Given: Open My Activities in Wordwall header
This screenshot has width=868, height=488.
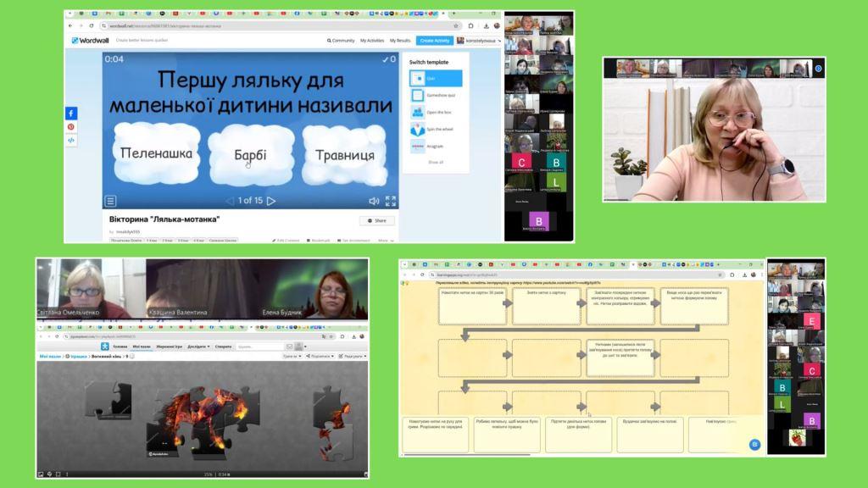Looking at the screenshot, I should (x=374, y=40).
